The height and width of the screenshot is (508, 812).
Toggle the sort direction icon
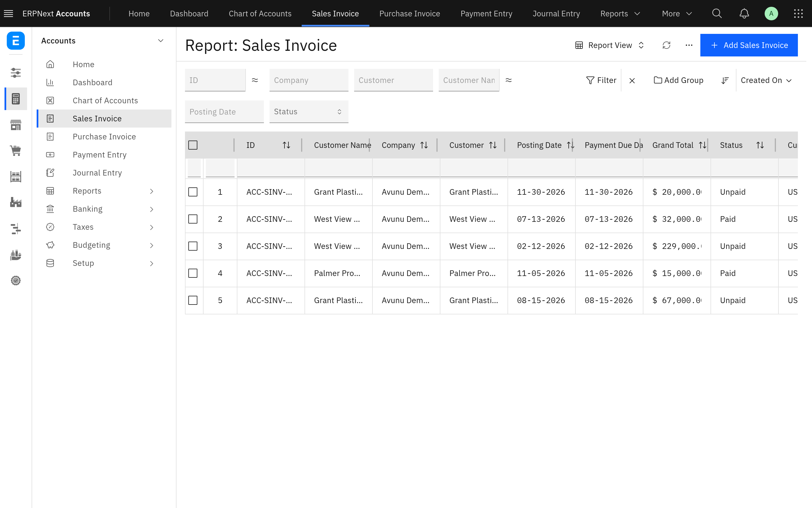[725, 80]
